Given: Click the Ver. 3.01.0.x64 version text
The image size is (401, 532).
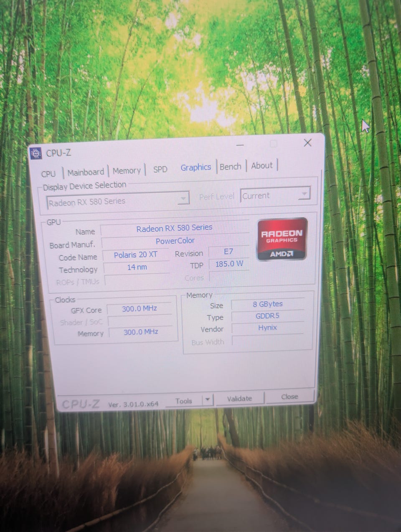Looking at the screenshot, I should [x=133, y=404].
